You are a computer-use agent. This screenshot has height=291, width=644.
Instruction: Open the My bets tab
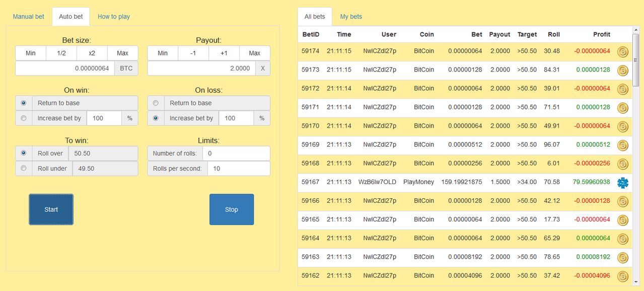point(351,17)
